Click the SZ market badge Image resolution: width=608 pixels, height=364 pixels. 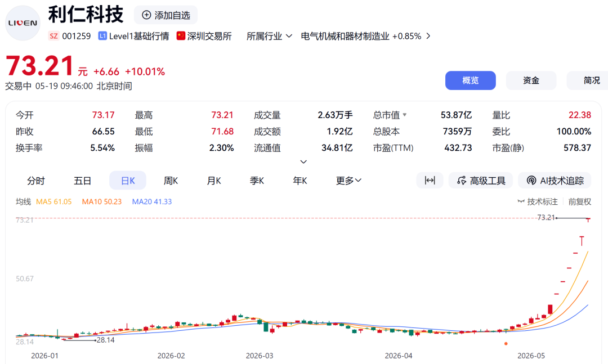click(x=53, y=36)
